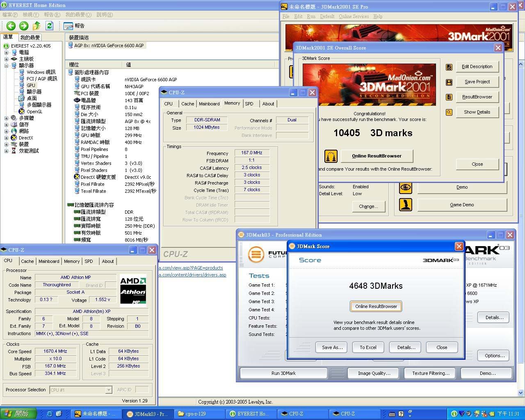
Task: Click the orange Futuremark logo in 3DMark03
Action: (x=256, y=254)
